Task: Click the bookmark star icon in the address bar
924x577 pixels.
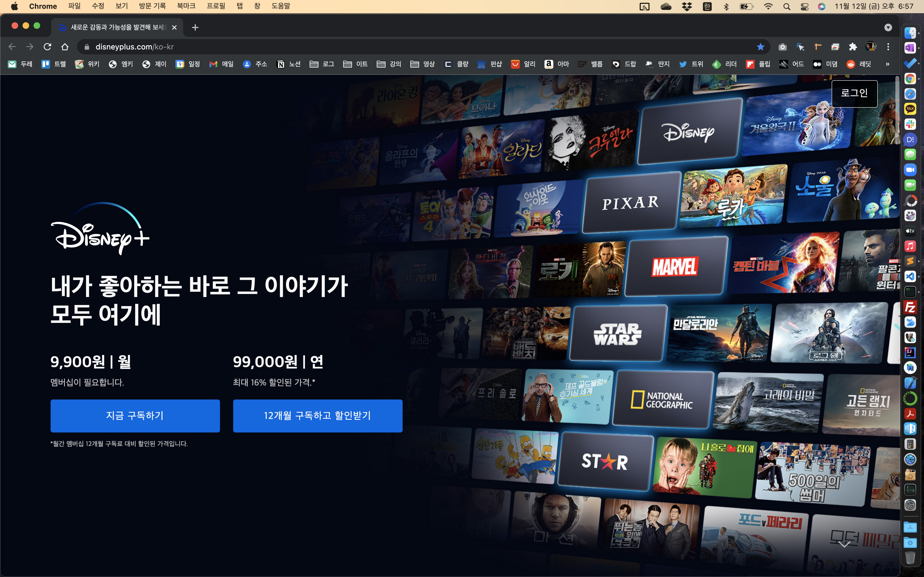Action: pyautogui.click(x=760, y=46)
